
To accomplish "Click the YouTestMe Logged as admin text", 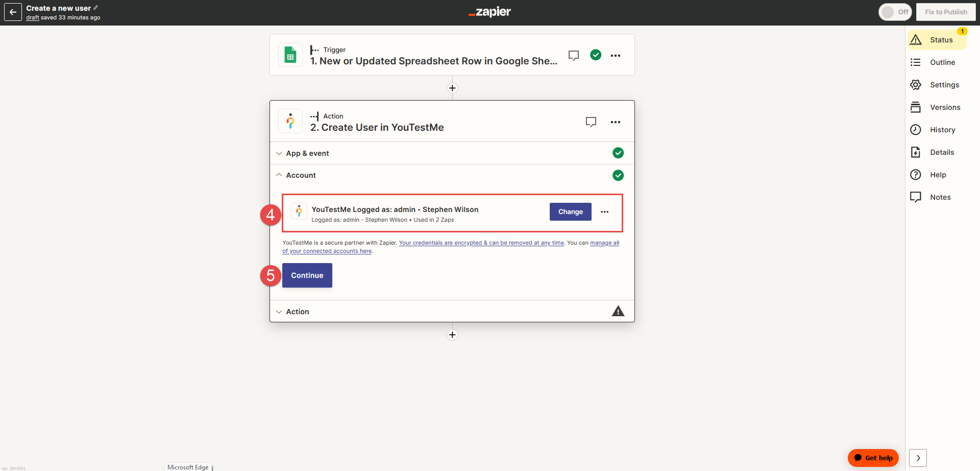I will [395, 209].
